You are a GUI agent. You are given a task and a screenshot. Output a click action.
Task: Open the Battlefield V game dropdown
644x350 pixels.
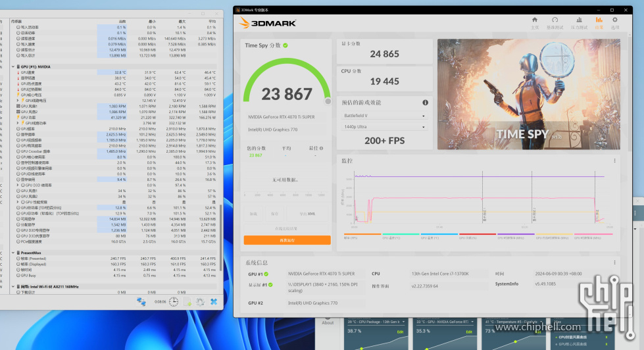coord(384,116)
